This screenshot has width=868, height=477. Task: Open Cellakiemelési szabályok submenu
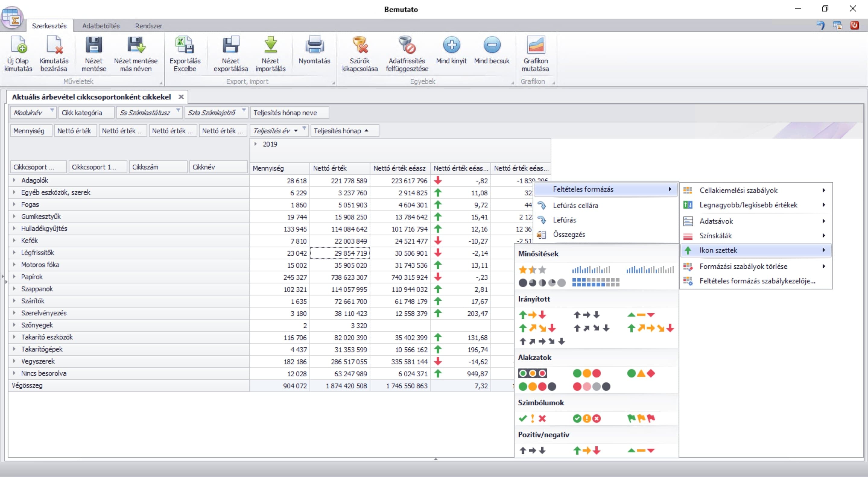pos(756,190)
